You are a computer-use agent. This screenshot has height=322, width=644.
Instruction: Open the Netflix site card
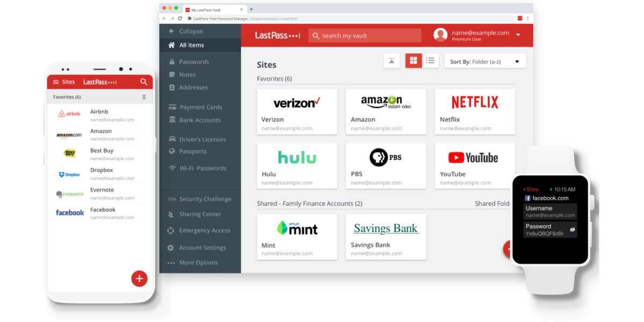475,112
